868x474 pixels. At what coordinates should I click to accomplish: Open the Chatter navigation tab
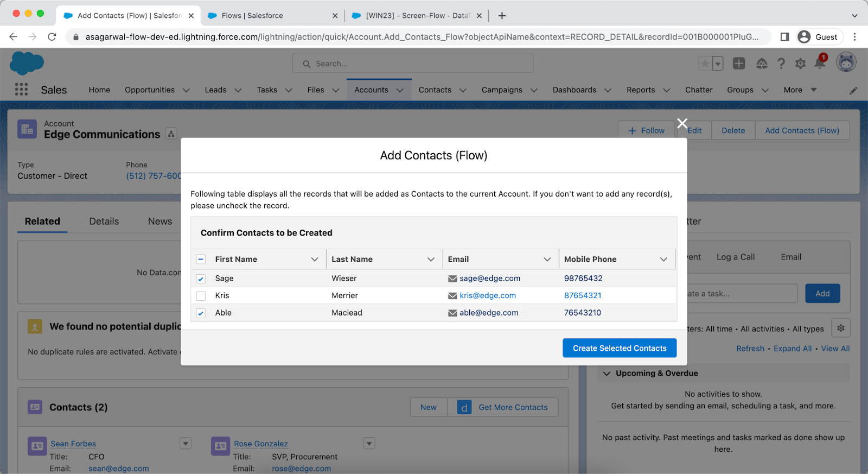(x=699, y=90)
